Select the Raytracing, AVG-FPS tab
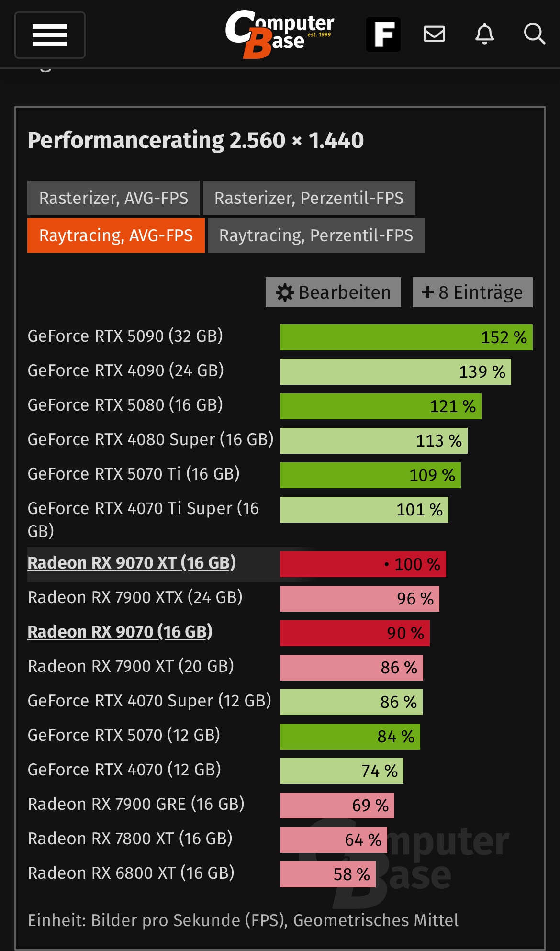Viewport: 560px width, 951px height. click(116, 235)
